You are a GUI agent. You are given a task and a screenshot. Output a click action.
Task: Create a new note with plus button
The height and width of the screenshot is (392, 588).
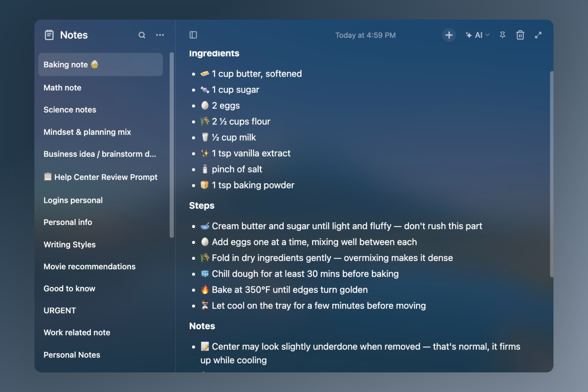coord(449,35)
